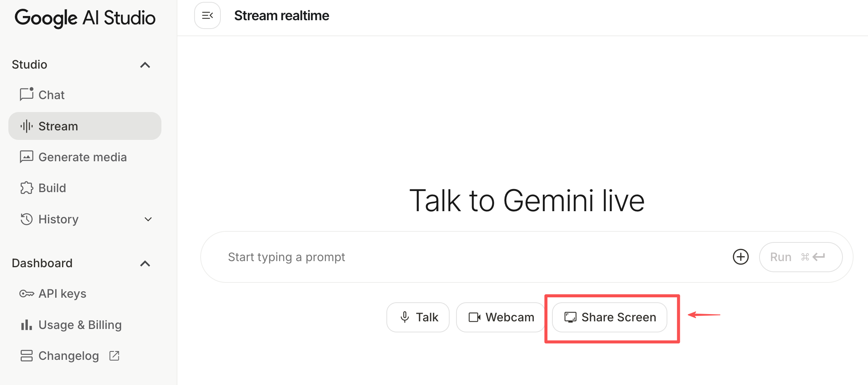Open the Changelog external link
This screenshot has height=385, width=868.
[69, 356]
